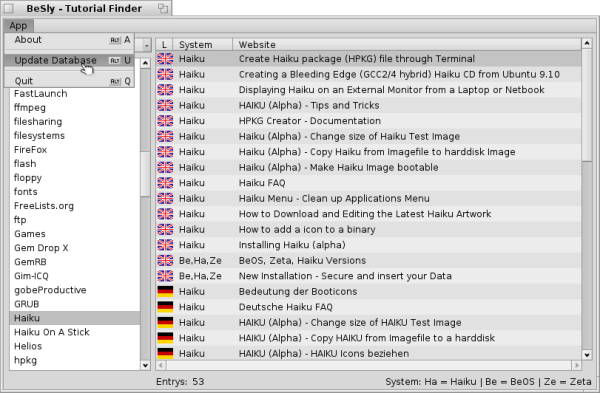Click the horizontal scrollbar right arrow
Image resolution: width=600 pixels, height=393 pixels.
click(x=577, y=365)
